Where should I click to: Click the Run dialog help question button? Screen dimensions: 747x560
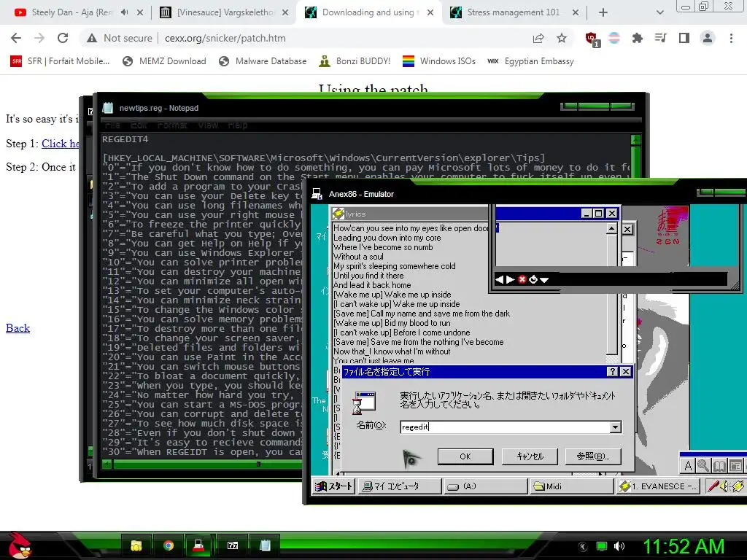(x=613, y=371)
